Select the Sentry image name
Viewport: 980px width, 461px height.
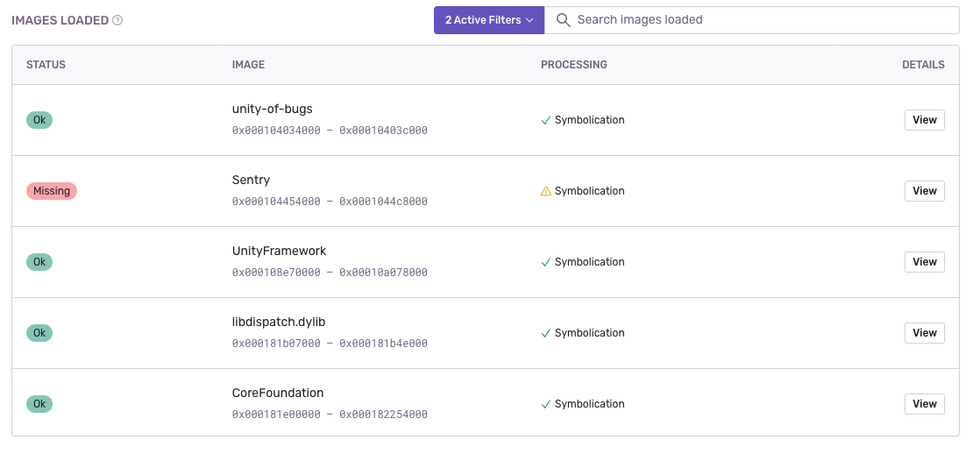251,180
